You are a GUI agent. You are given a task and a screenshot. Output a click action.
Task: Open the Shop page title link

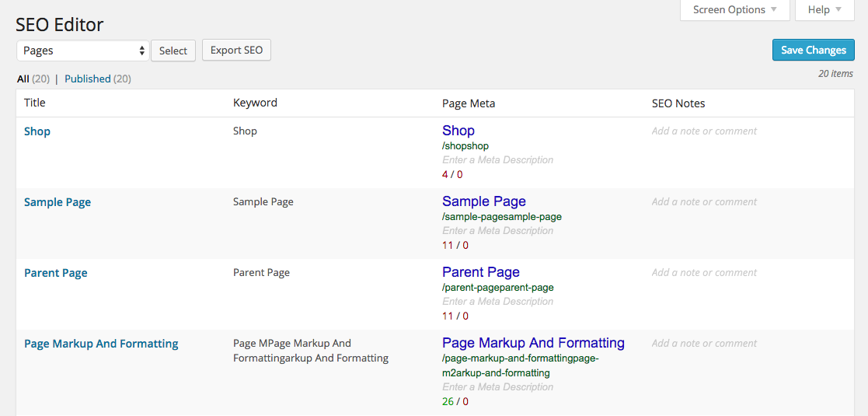(37, 131)
